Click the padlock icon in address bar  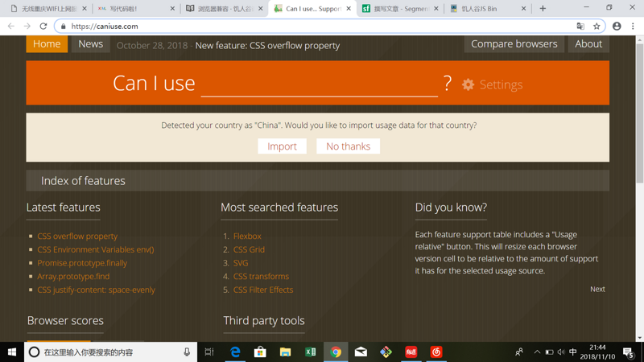(63, 27)
